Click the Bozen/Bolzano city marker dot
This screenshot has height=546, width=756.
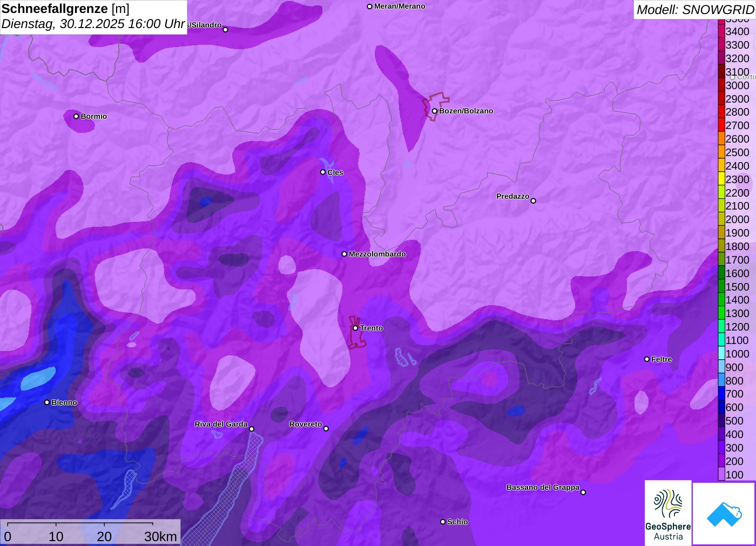[x=434, y=111]
